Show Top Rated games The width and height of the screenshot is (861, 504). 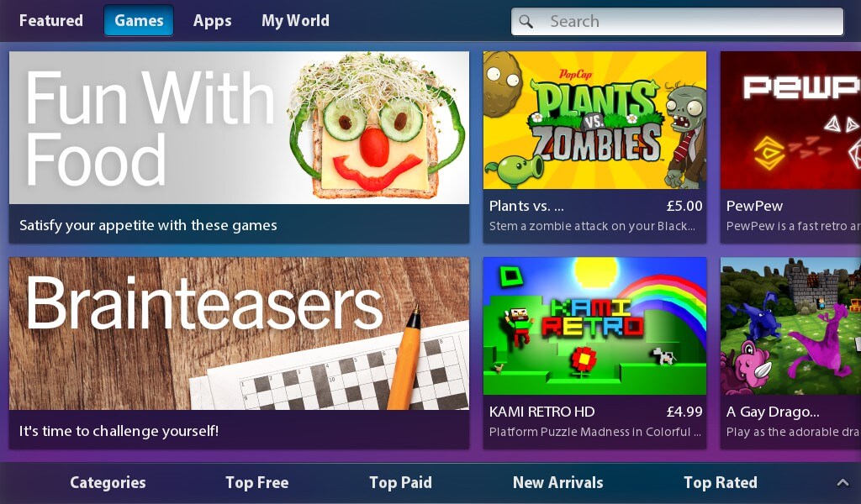tap(721, 483)
